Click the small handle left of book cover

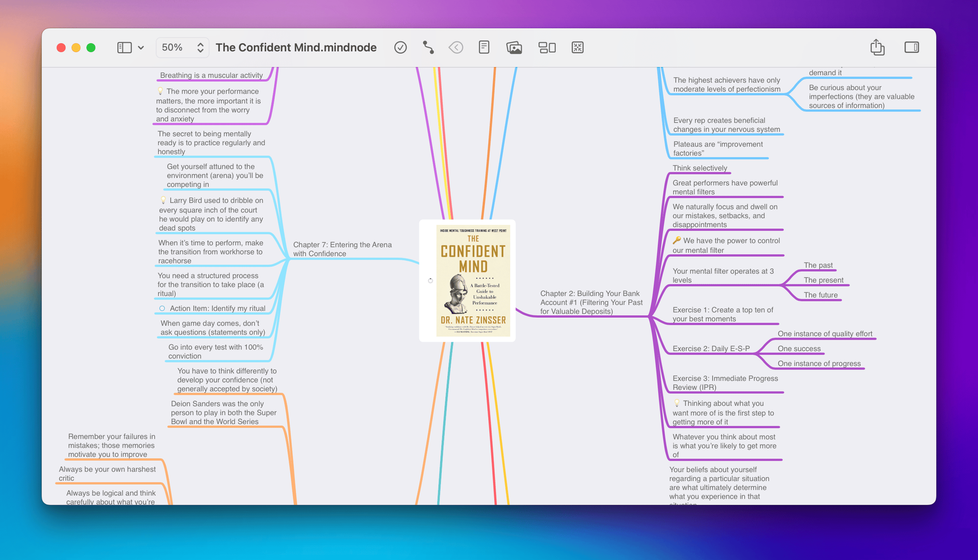(x=430, y=281)
